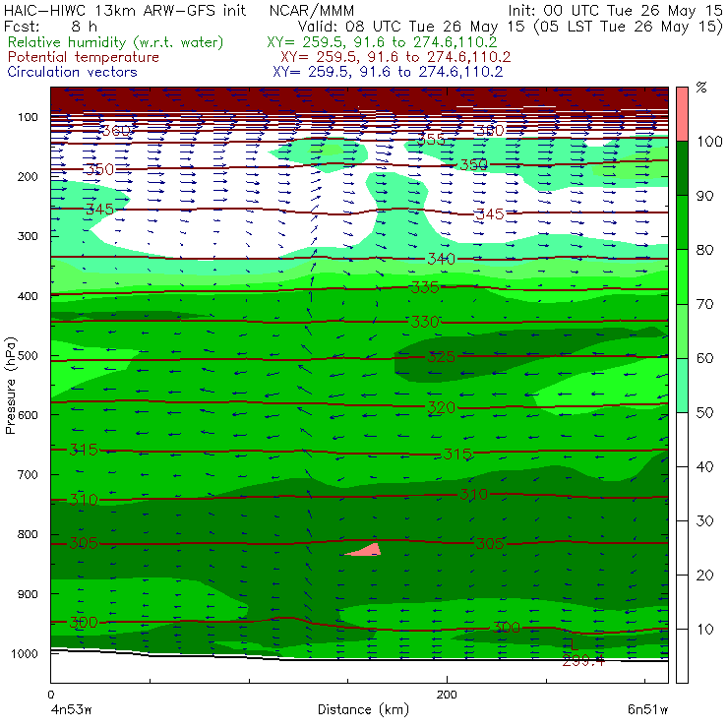Click the 80–90% green color bar segment

coord(682,222)
